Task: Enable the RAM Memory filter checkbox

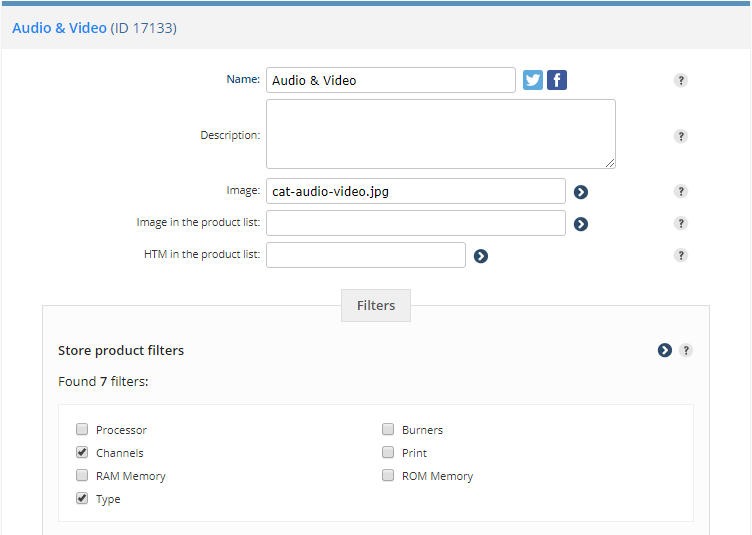Action: click(x=82, y=475)
